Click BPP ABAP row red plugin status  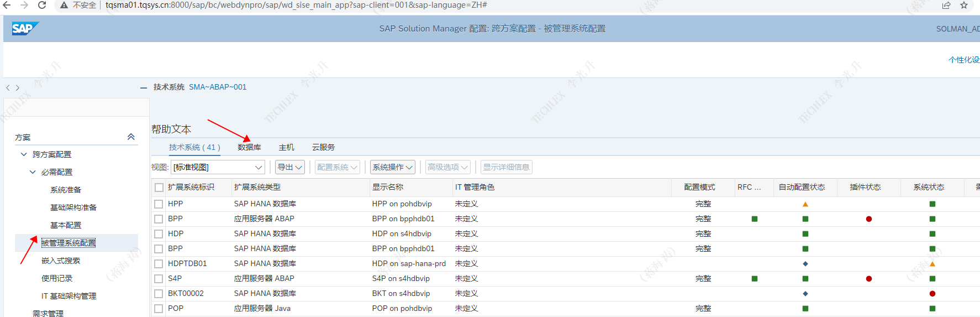click(869, 219)
